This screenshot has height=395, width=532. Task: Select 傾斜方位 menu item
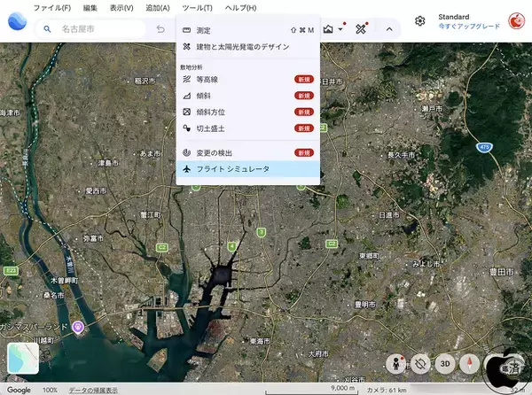point(248,112)
